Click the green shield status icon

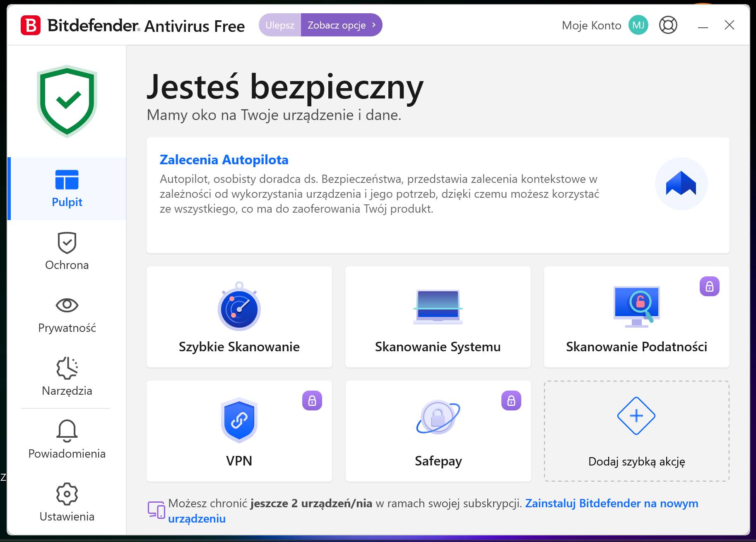tap(67, 101)
